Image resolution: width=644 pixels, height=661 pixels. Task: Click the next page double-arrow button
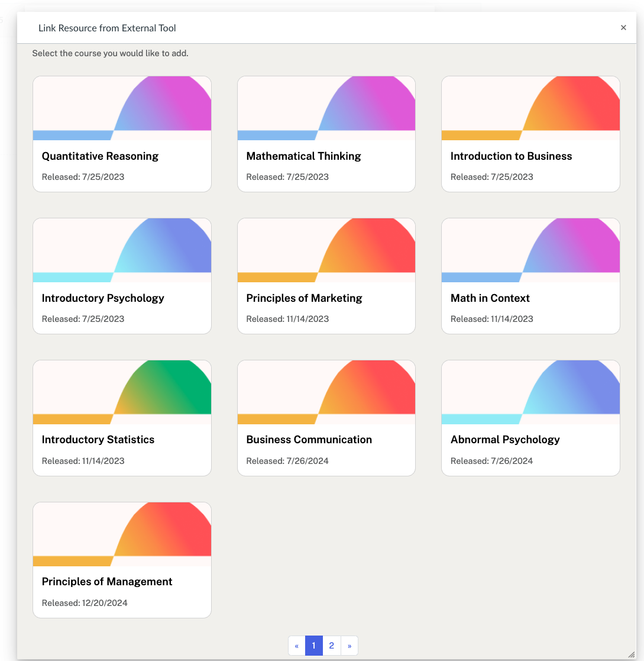tap(349, 646)
